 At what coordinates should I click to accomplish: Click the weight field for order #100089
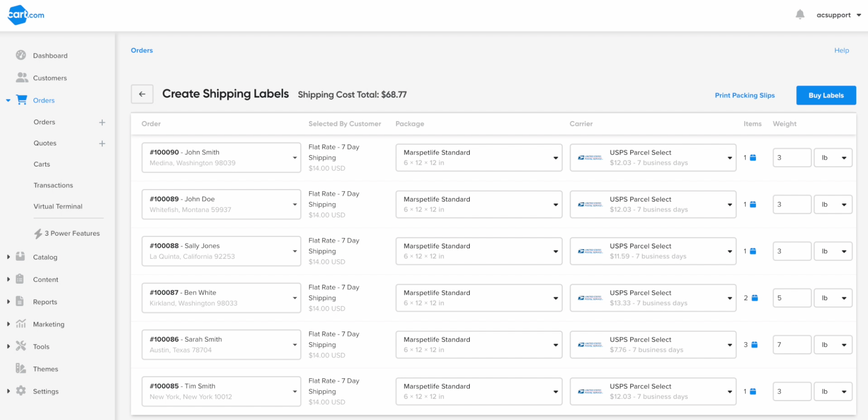(791, 204)
